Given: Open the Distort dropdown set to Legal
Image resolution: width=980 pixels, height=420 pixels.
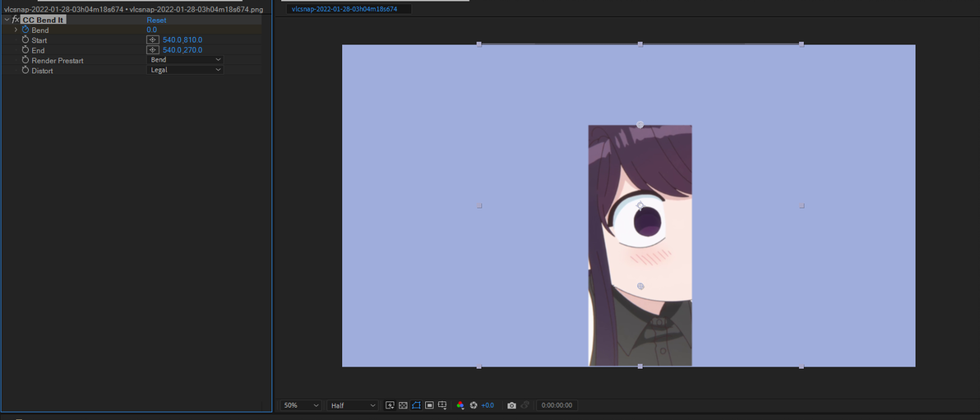Looking at the screenshot, I should (185, 70).
